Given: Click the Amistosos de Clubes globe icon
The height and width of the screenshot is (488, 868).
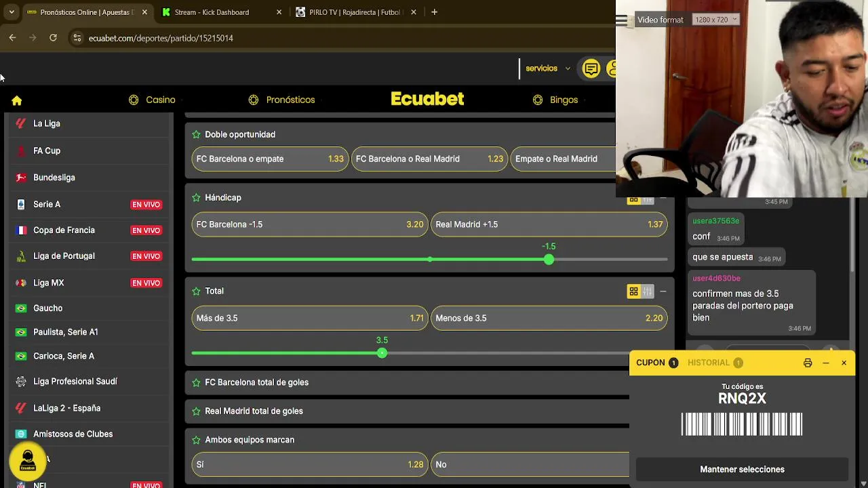Looking at the screenshot, I should [x=21, y=434].
